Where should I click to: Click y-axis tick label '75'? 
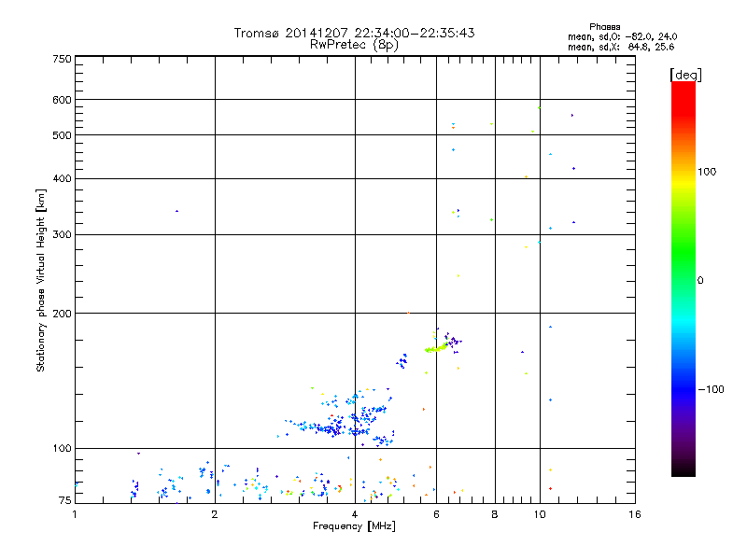click(65, 500)
